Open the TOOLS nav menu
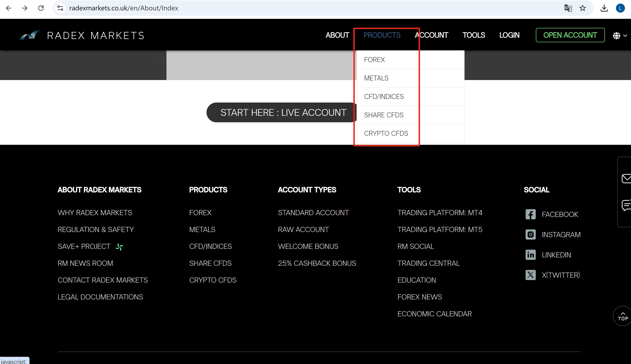 pos(474,35)
